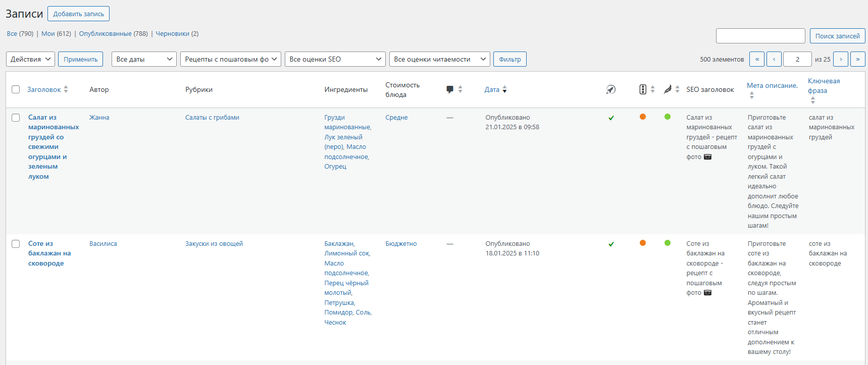Click sort arrows next to comments column
868x365 pixels.
point(460,89)
